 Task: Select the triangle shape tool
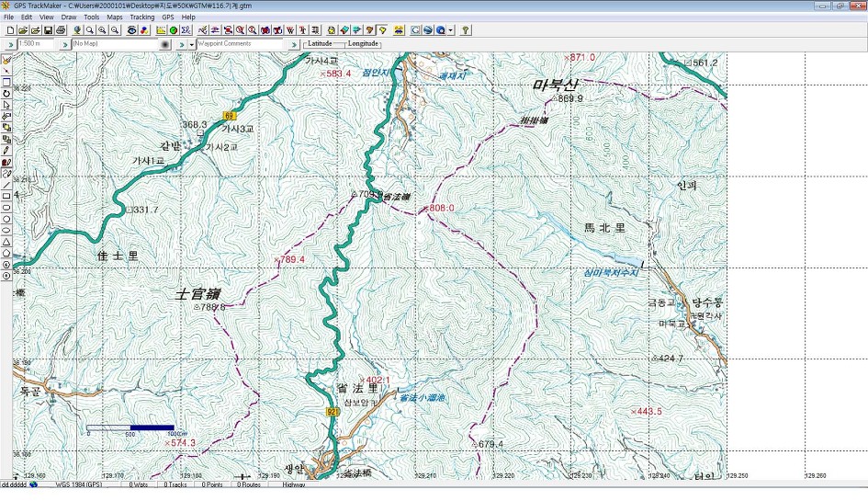click(6, 242)
